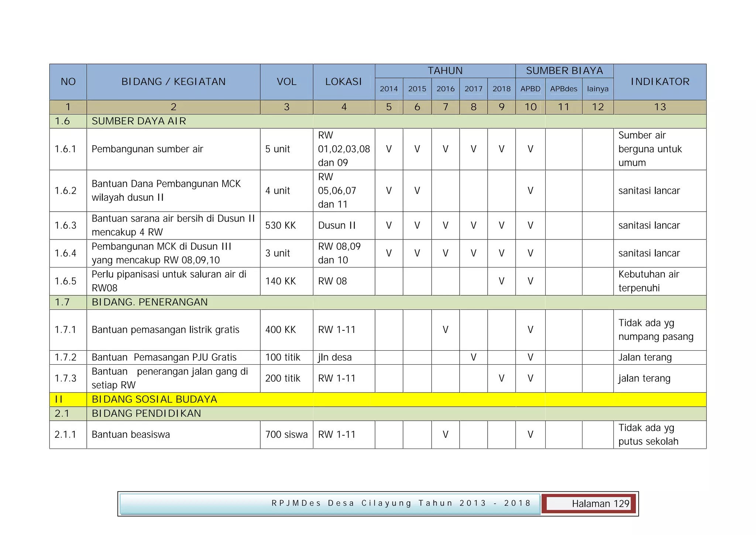Screen dimensions: 756x535
Task: Click the 2017 checkmark in row 1.7.2
Action: [x=473, y=357]
